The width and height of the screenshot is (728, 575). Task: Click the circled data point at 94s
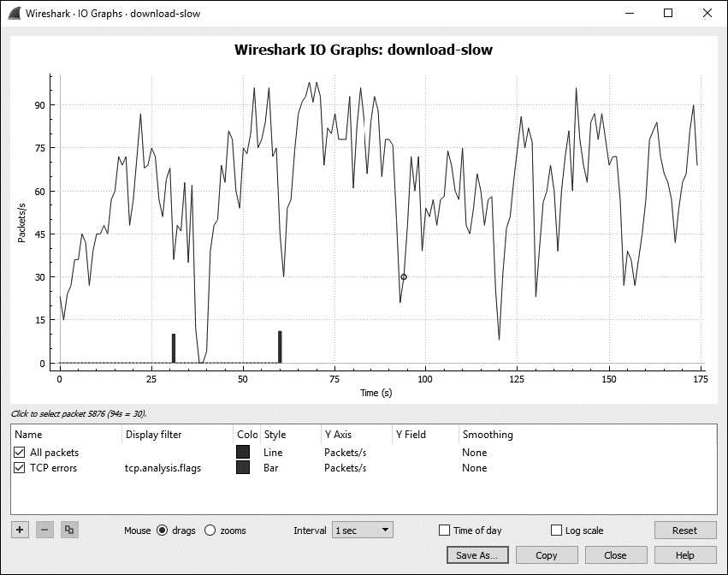[404, 277]
